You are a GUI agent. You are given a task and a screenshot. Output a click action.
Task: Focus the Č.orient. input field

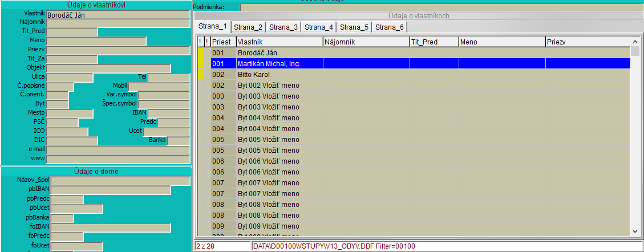(x=58, y=95)
